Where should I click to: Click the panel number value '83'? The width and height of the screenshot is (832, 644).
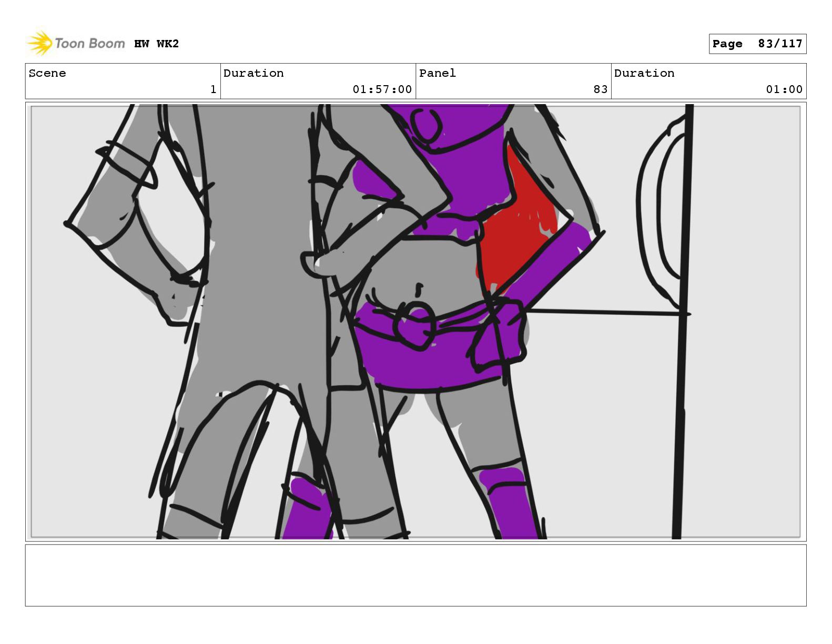601,89
